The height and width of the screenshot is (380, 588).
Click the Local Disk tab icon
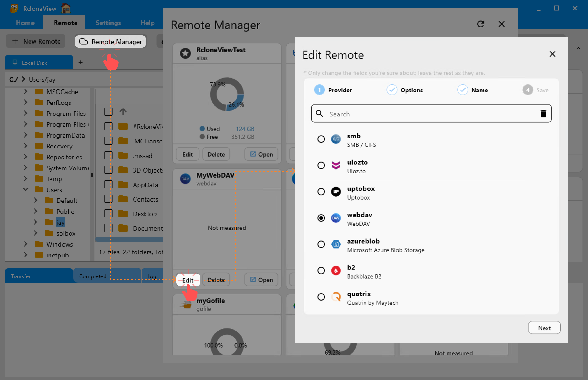point(15,62)
